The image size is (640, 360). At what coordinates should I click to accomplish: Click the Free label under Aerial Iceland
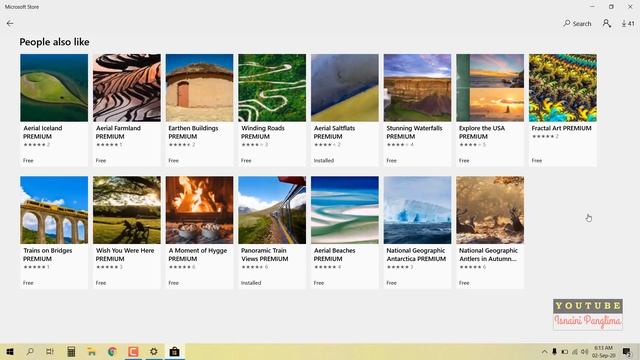point(28,160)
